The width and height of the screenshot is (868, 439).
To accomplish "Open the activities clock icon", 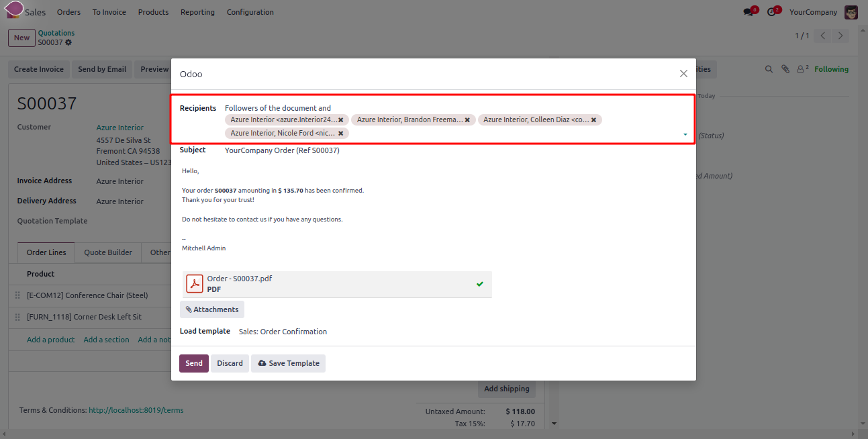I will click(x=773, y=12).
